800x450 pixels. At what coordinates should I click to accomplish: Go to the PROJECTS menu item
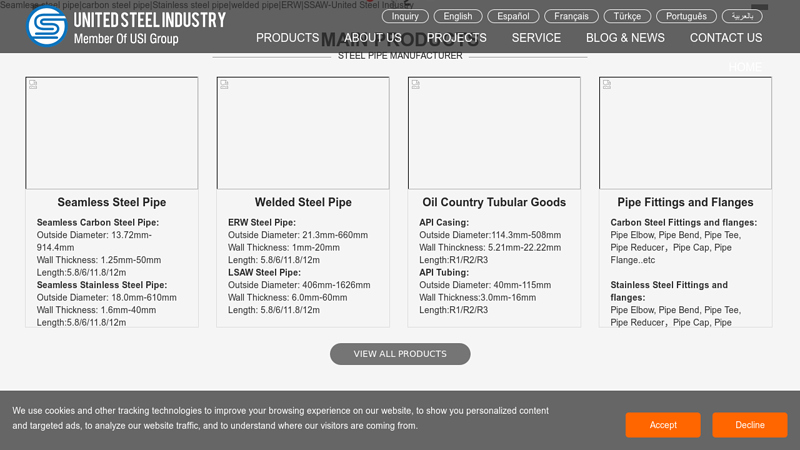[456, 38]
